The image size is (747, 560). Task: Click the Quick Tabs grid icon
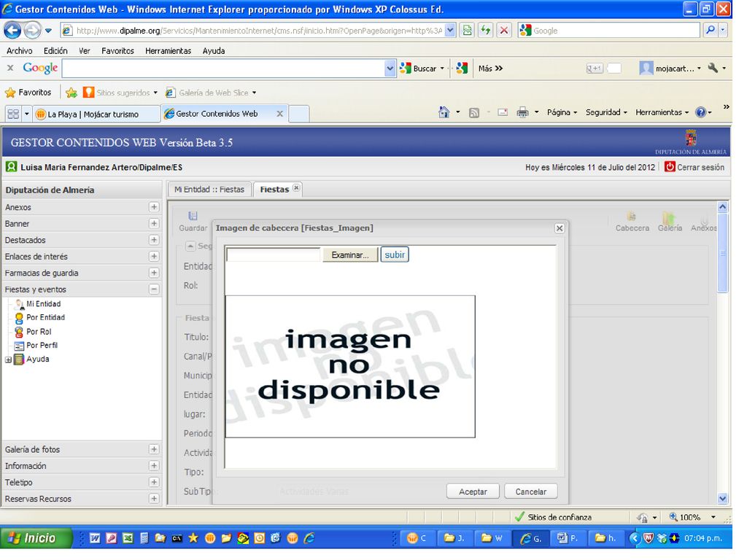point(13,114)
